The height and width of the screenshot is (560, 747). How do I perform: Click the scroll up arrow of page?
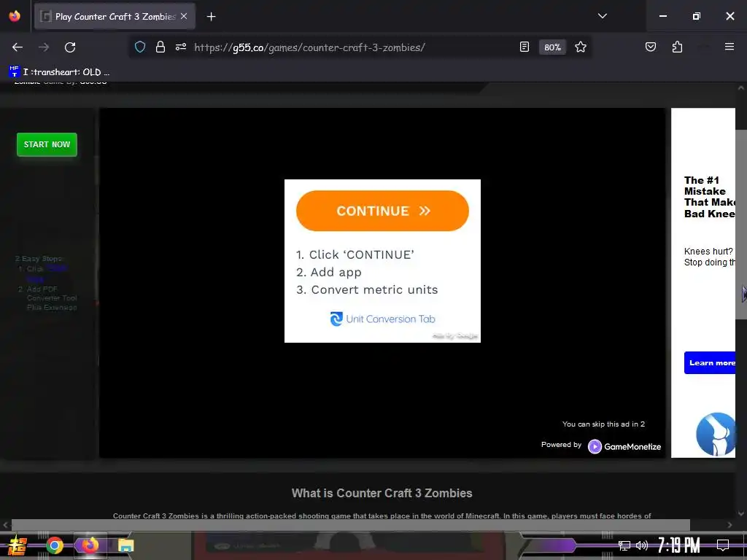(x=741, y=88)
